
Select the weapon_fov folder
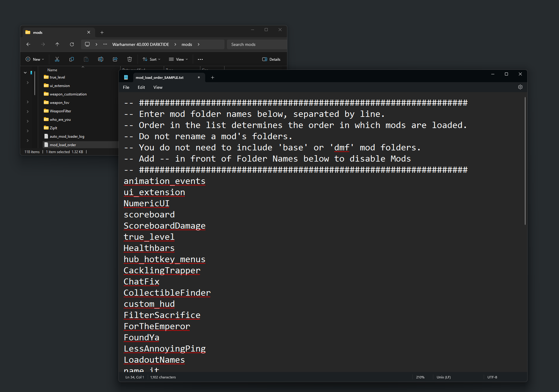(x=60, y=103)
